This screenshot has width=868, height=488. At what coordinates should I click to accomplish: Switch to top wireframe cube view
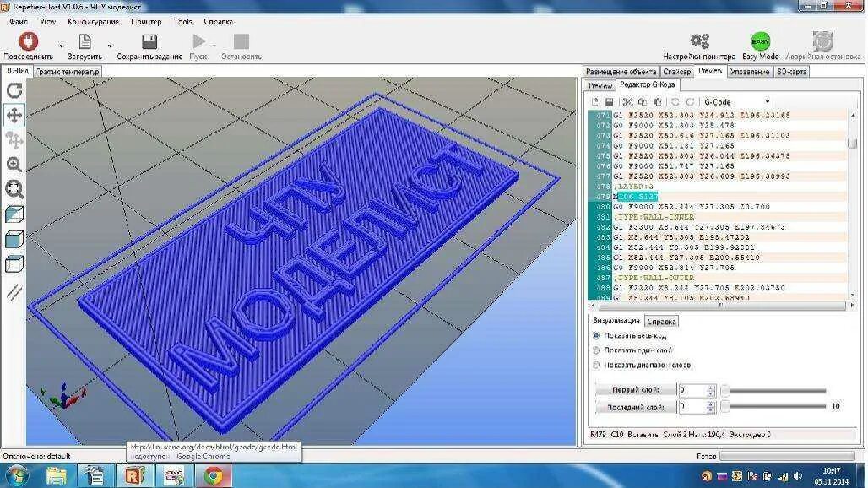(14, 264)
